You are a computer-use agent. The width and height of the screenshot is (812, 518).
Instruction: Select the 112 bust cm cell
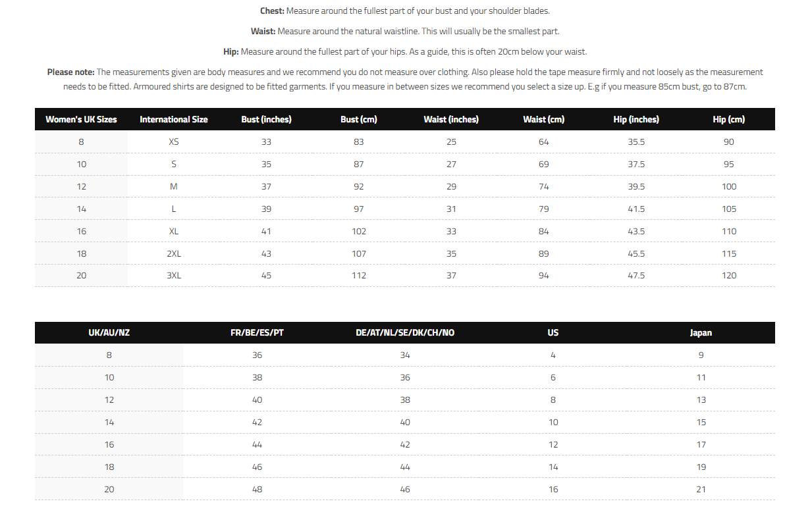(x=358, y=275)
